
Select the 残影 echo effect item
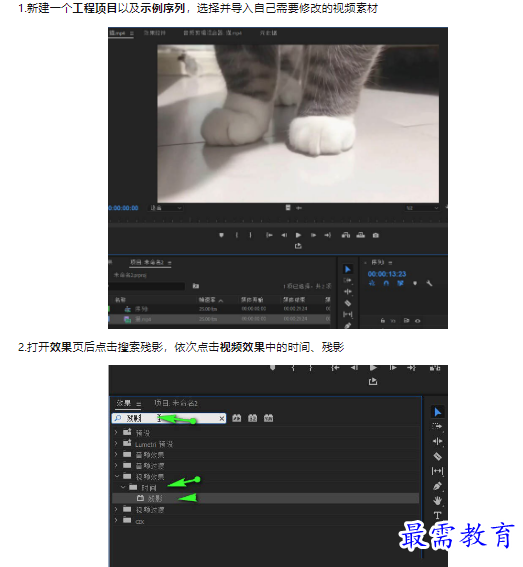pyautogui.click(x=265, y=498)
